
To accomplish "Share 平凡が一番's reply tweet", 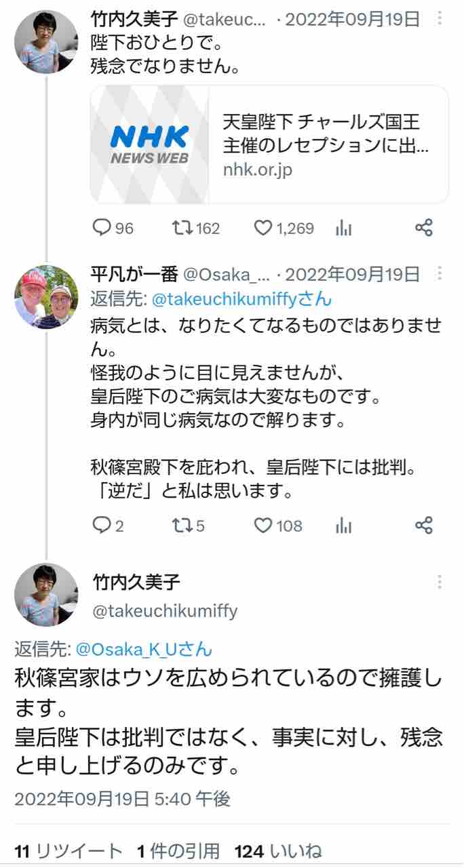I will pyautogui.click(x=423, y=525).
